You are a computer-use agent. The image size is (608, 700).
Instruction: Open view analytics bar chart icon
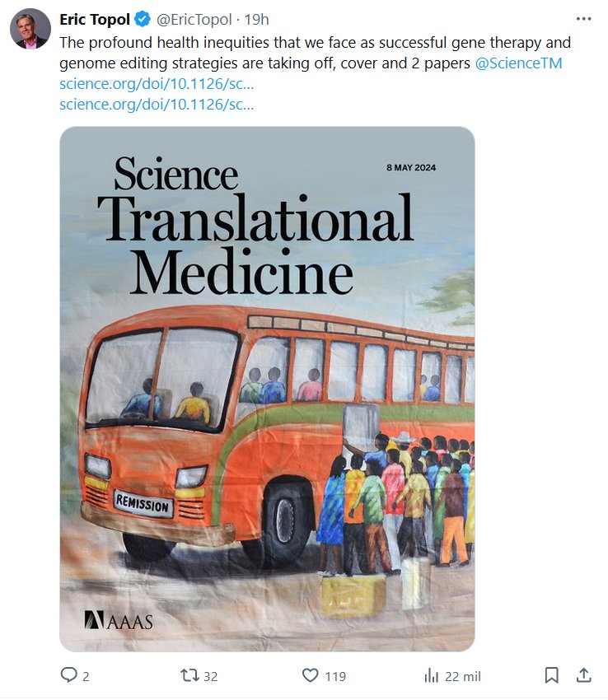[431, 675]
